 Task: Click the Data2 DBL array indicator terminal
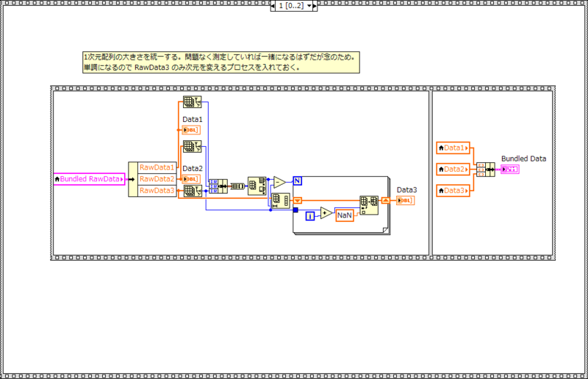click(x=191, y=178)
